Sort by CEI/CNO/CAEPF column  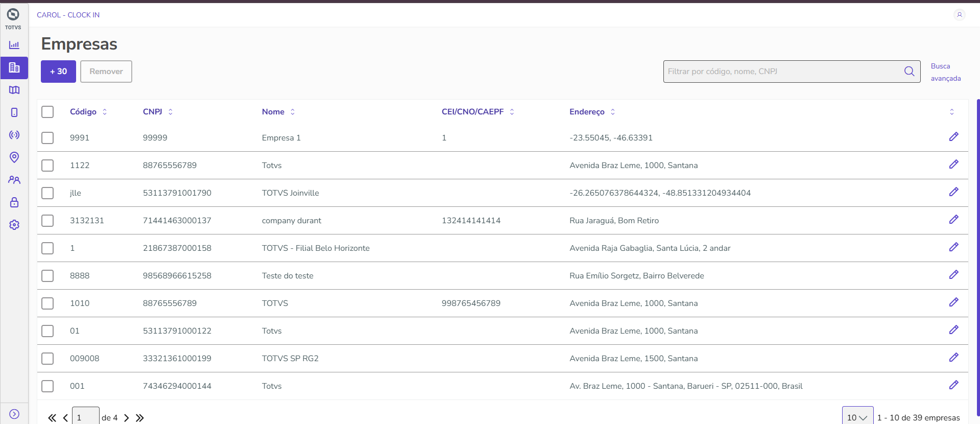[x=512, y=112]
